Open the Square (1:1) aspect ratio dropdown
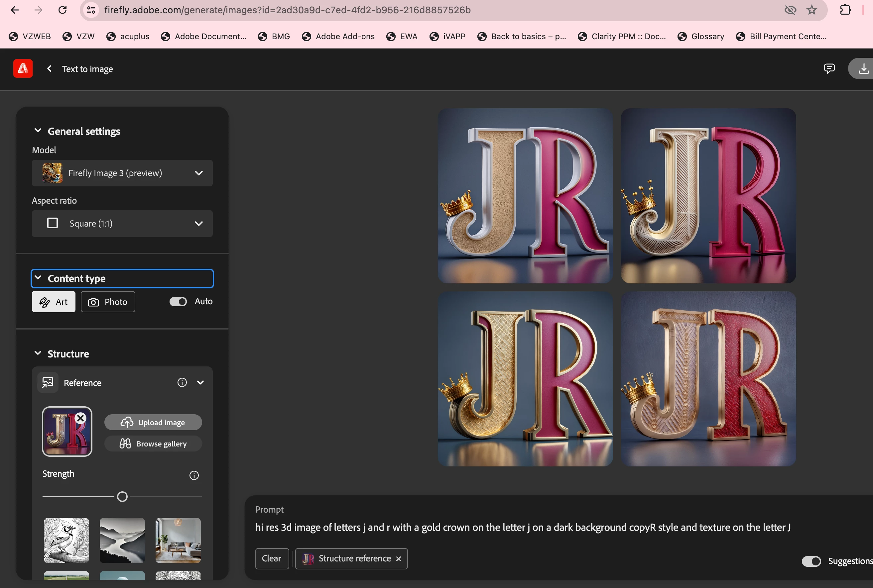873x588 pixels. [122, 224]
